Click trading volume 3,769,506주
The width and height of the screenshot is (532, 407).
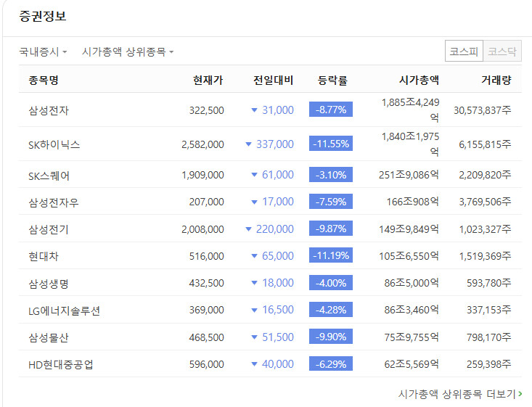point(485,202)
